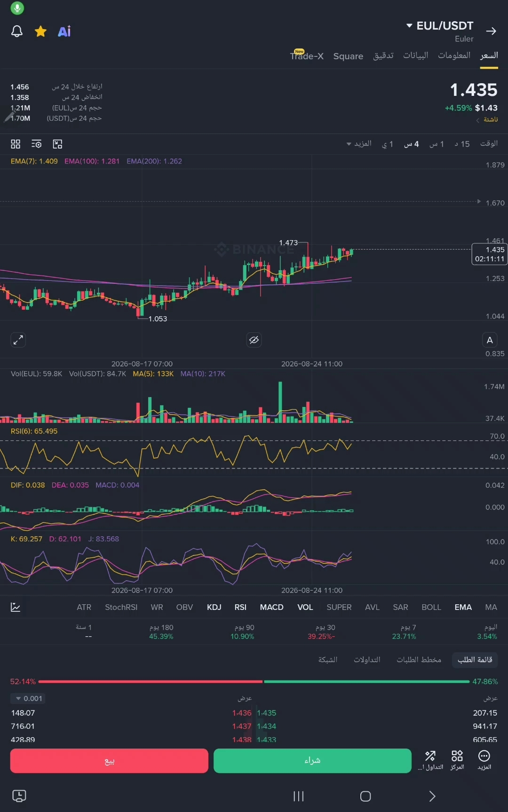Disable the MACD indicator

272,607
